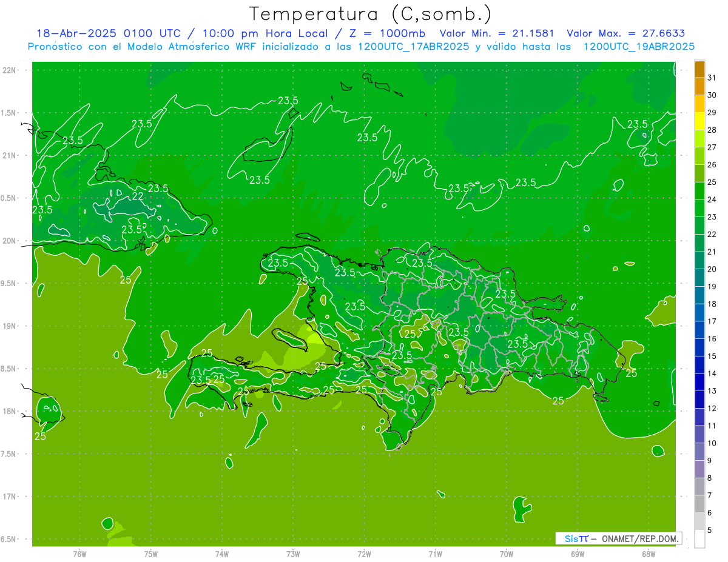Click the title 'Temperatura (C,somb.)'
Screen dimensions: 728x562
tap(371, 15)
